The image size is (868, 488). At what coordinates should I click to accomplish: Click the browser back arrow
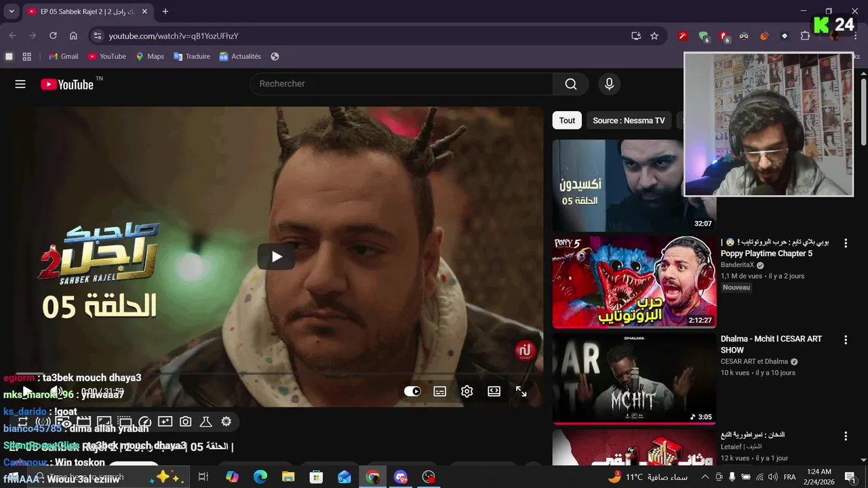coord(12,36)
